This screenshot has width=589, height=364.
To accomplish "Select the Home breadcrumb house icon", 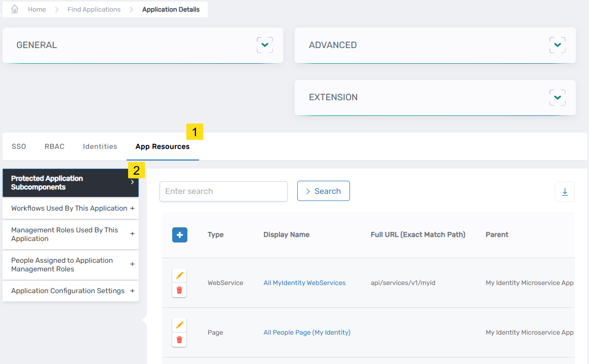I will 15,9.
